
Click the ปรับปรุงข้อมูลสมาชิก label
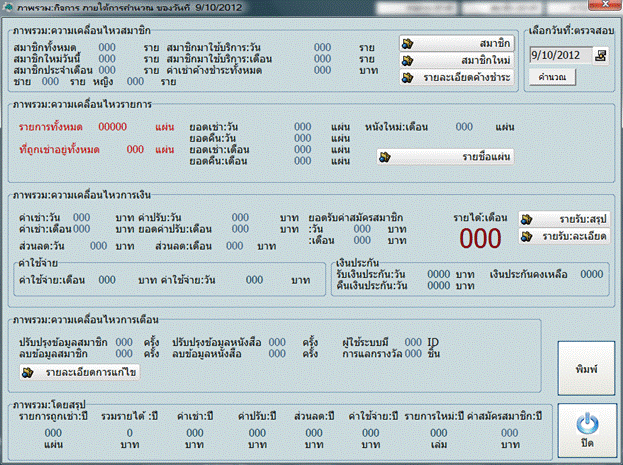pyautogui.click(x=63, y=343)
